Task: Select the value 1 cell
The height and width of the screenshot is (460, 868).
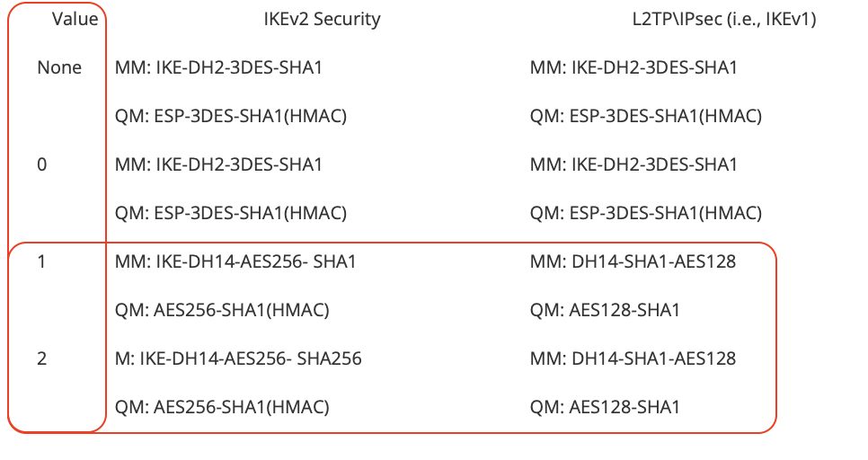Action: click(x=41, y=261)
